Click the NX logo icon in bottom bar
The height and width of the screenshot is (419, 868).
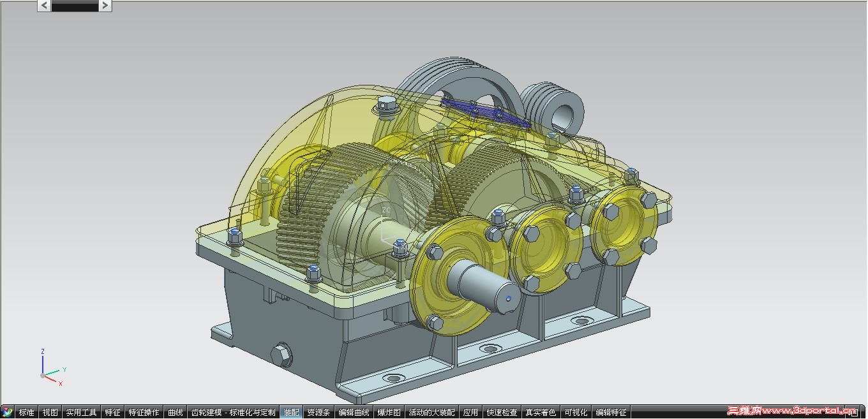8,412
